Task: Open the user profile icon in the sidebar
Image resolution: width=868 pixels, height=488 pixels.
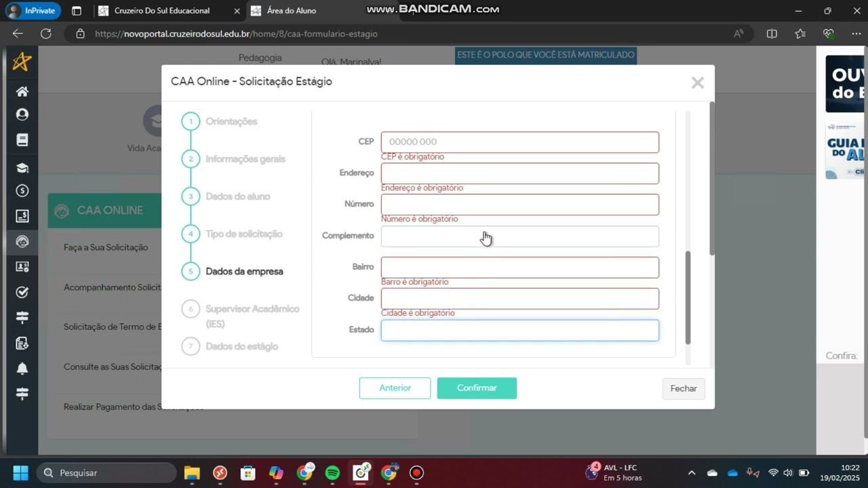Action: (22, 115)
